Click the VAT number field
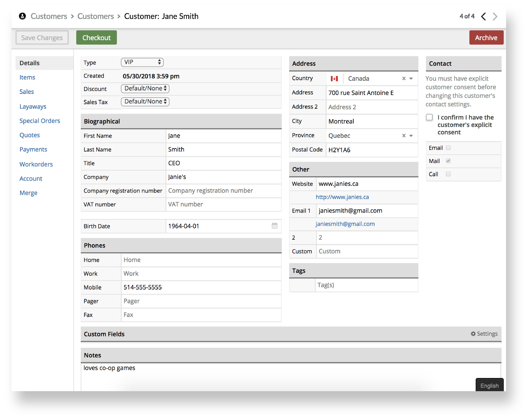 click(x=223, y=205)
